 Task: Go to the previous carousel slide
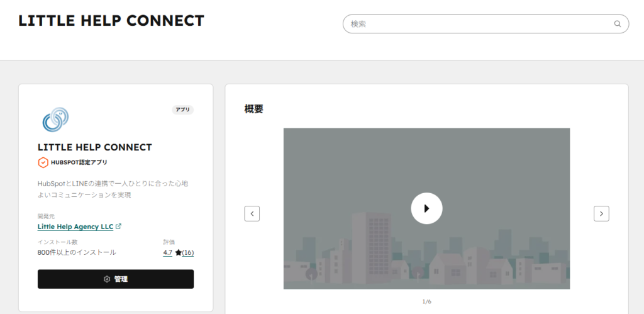(x=252, y=213)
